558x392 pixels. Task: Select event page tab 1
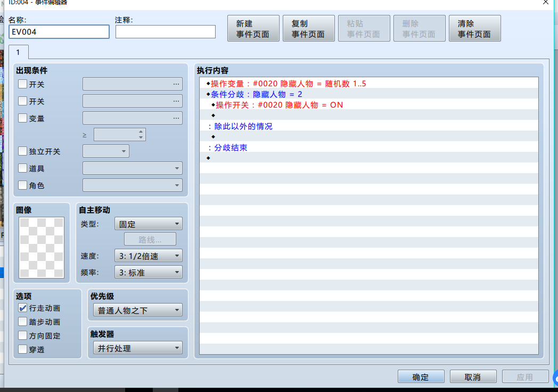coord(18,52)
